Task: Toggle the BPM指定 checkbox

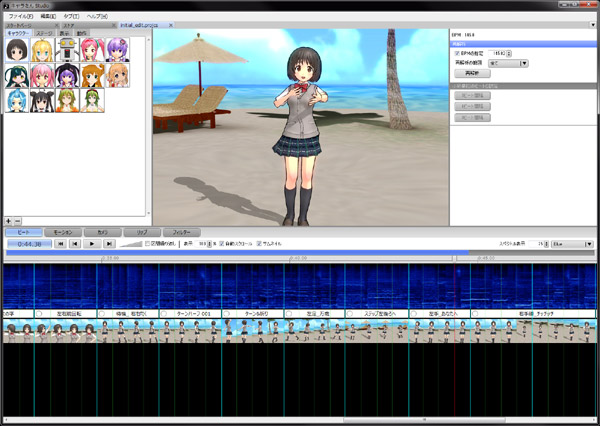Action: 457,53
